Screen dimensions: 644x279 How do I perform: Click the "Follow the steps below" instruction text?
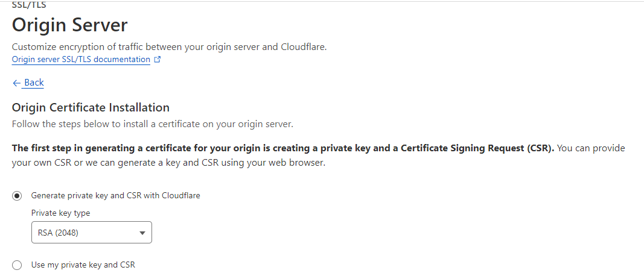[x=152, y=124]
